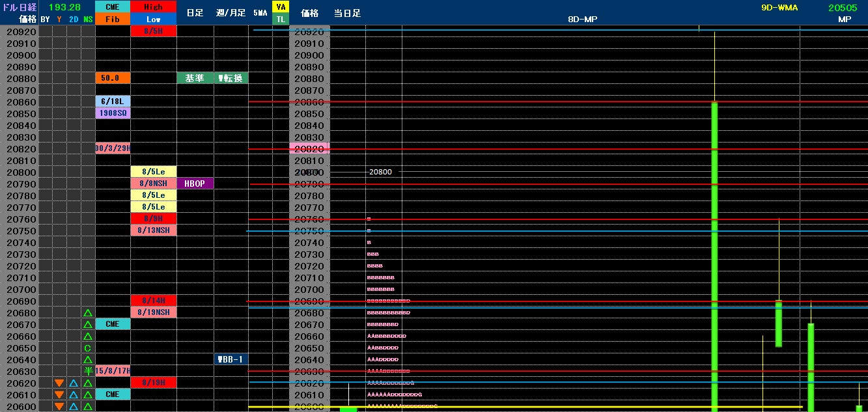The image size is (868, 412).
Task: Click the 8D-MP chart label
Action: [582, 20]
